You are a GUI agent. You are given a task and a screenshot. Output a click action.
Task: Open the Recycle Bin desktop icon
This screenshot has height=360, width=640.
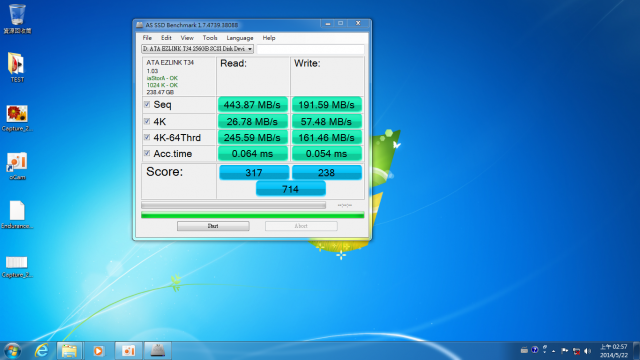(17, 18)
